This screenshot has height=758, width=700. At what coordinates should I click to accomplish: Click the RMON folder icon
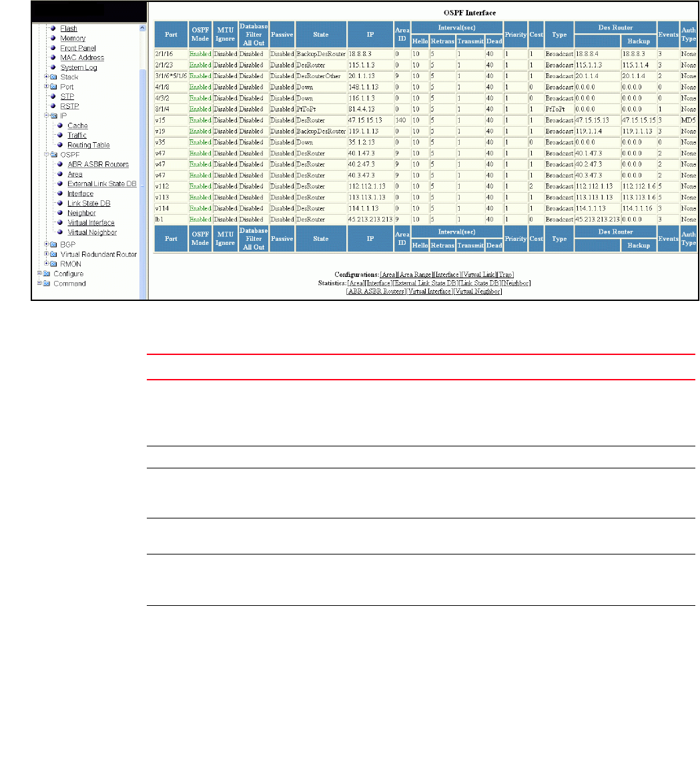(53, 264)
